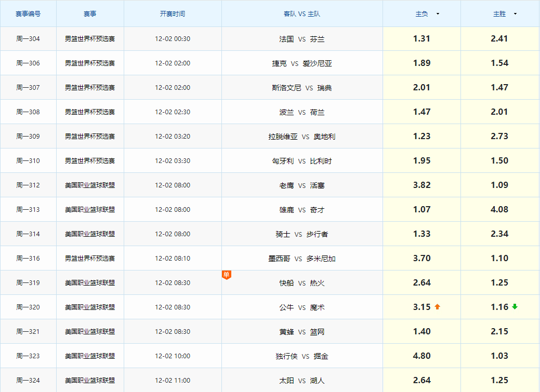540x392 pixels.
Task: Choose 主胜 odds 1.25 for 快船 VS 热火
Action: [499, 283]
